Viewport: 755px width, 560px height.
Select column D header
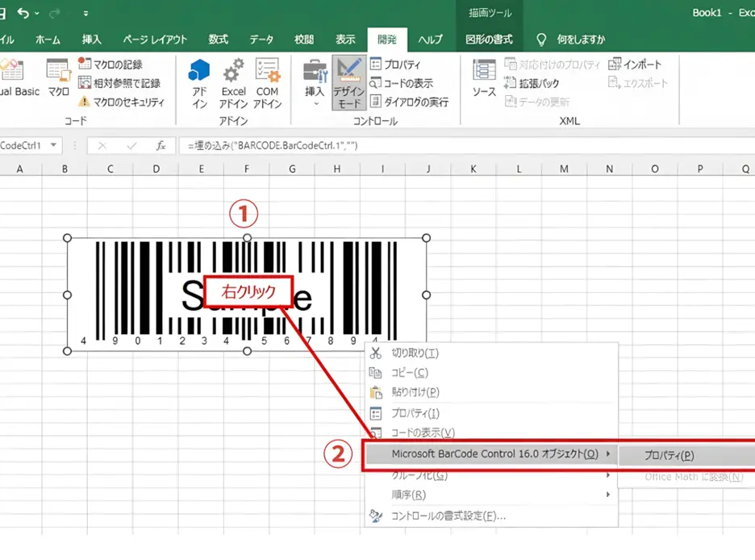tap(156, 169)
